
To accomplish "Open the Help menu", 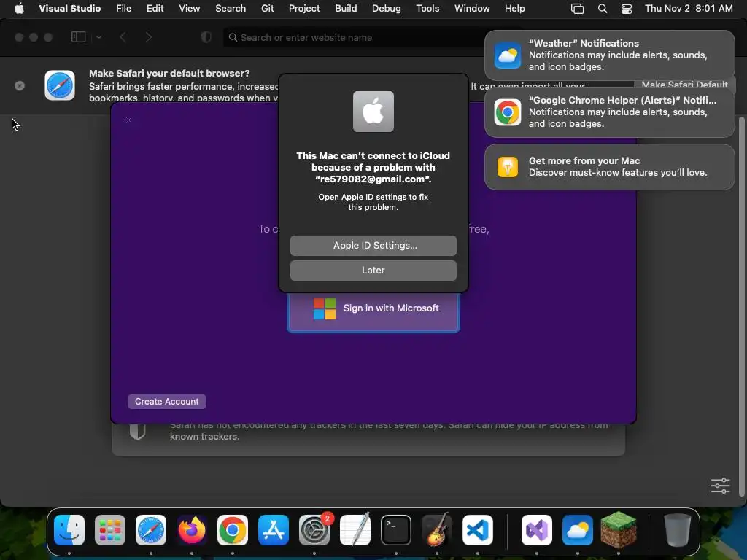I will tap(514, 9).
